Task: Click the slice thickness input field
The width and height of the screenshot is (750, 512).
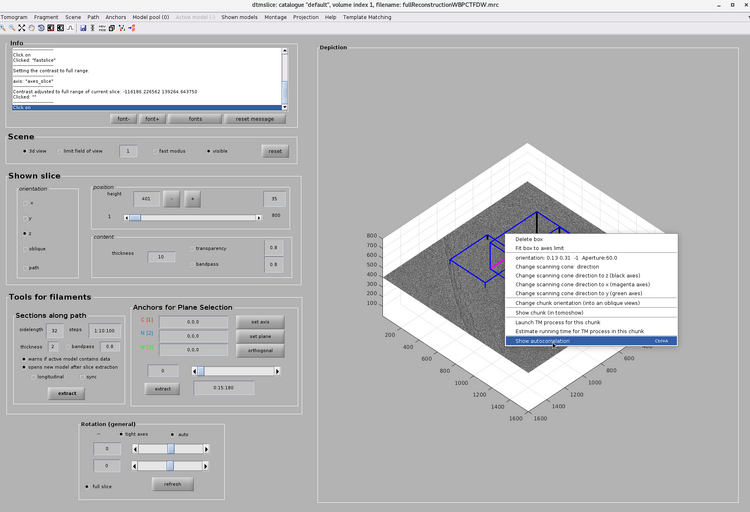Action: [160, 257]
